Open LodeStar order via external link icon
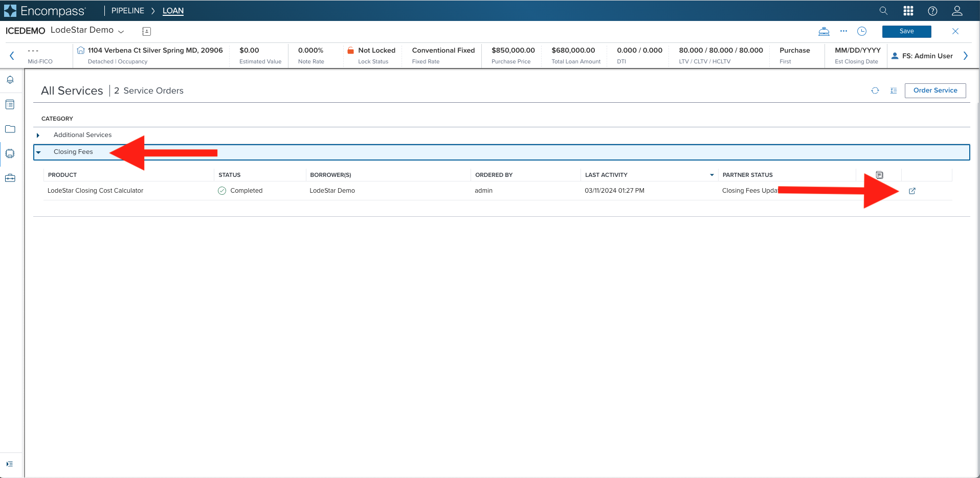980x478 pixels. (x=912, y=191)
